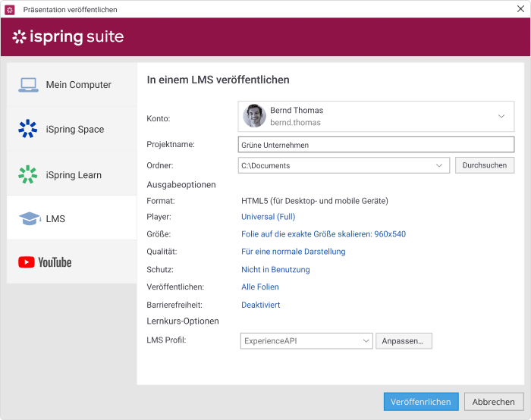Open the YouTube publishing tab
This screenshot has height=420, width=531.
pyautogui.click(x=72, y=262)
